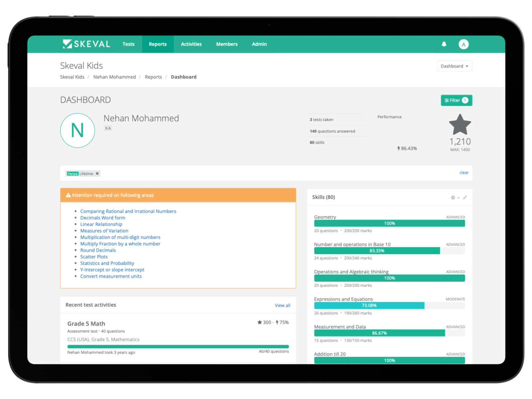This screenshot has width=532, height=399.
Task: Clear all applied filters
Action: click(464, 173)
